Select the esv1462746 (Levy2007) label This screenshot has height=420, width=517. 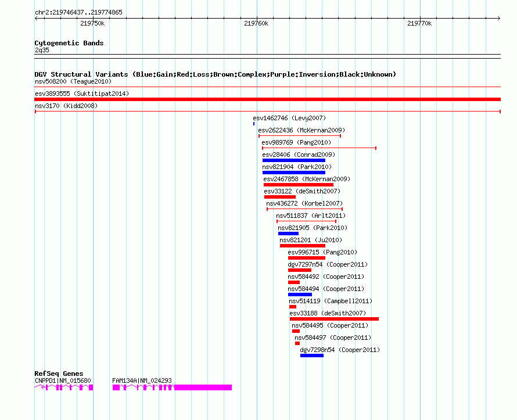[x=289, y=118]
